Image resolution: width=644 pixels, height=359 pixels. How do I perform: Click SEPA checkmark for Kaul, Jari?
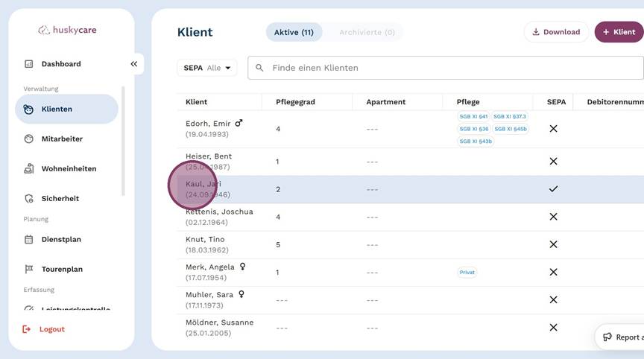[x=553, y=188]
